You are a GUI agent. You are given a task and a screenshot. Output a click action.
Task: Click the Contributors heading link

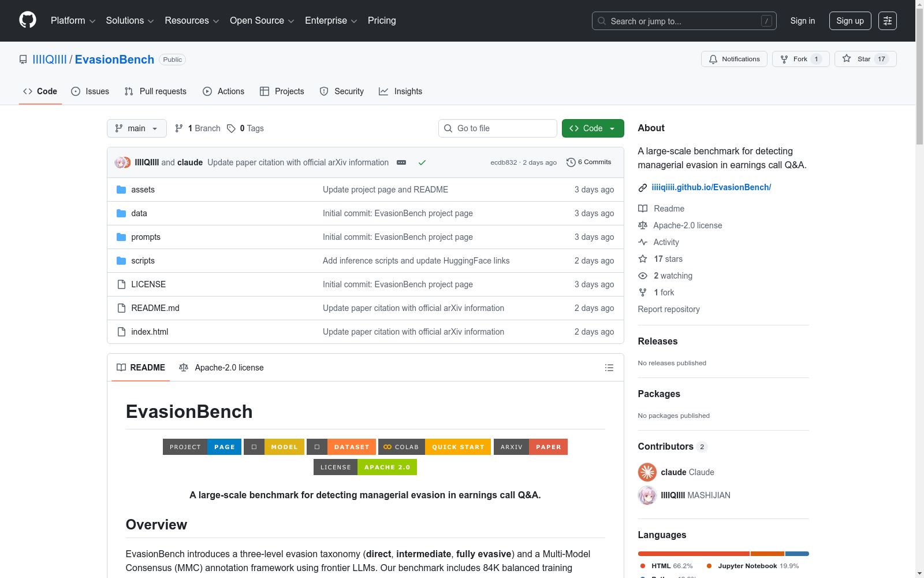pyautogui.click(x=672, y=446)
